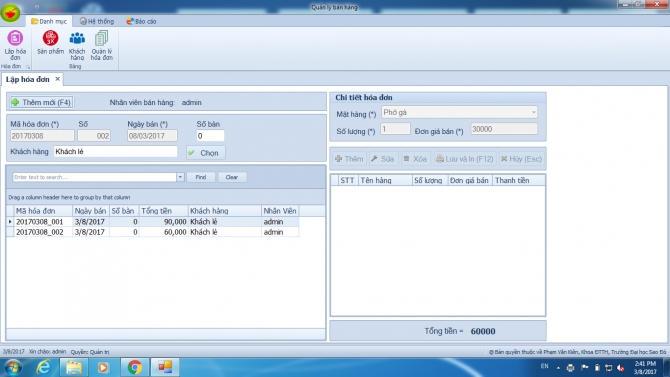
Task: Open the Quản lý hóa đơn icon
Action: point(101,45)
